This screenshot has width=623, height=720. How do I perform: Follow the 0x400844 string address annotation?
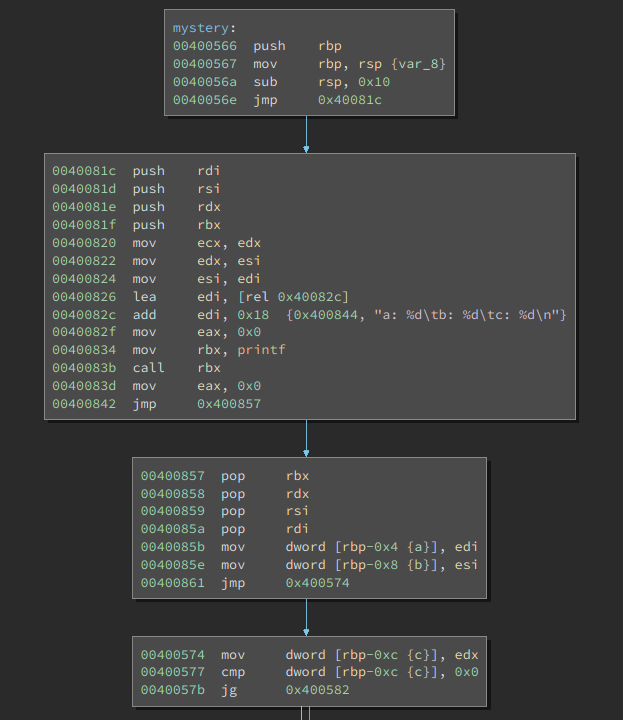click(326, 315)
